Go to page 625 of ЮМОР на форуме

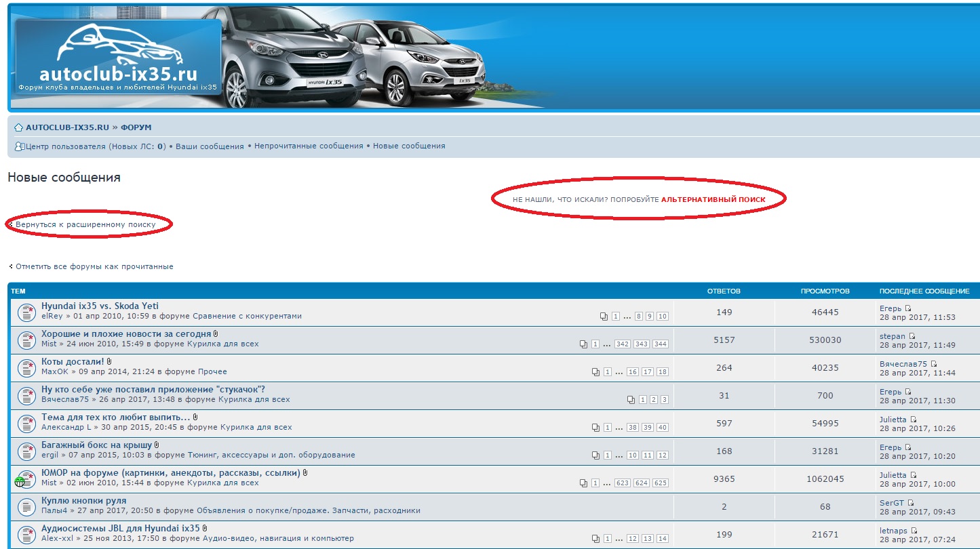[661, 483]
